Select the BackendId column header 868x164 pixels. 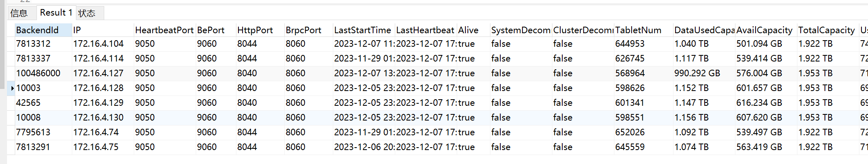pos(44,30)
